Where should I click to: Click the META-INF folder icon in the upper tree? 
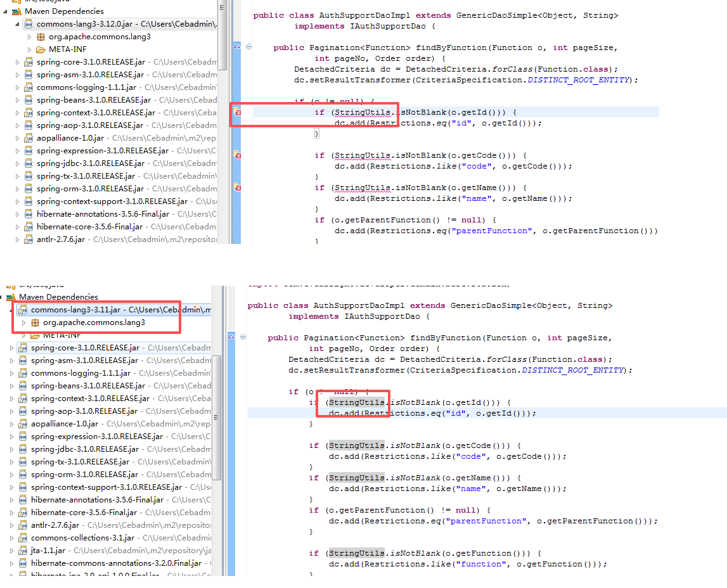click(41, 49)
